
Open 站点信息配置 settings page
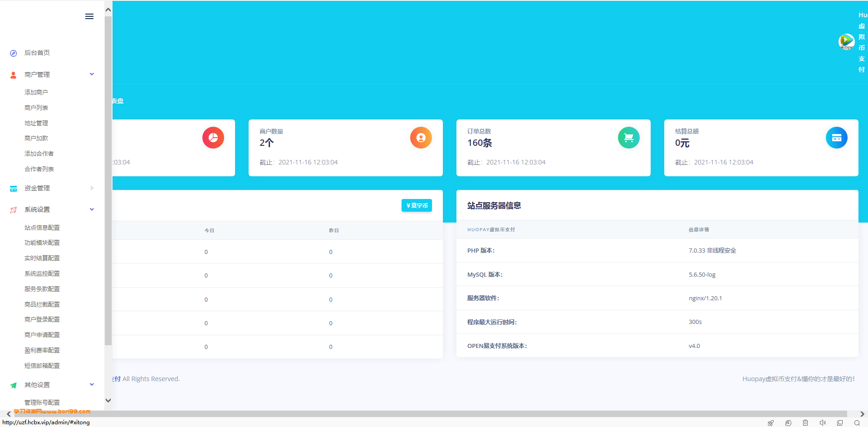pyautogui.click(x=42, y=228)
